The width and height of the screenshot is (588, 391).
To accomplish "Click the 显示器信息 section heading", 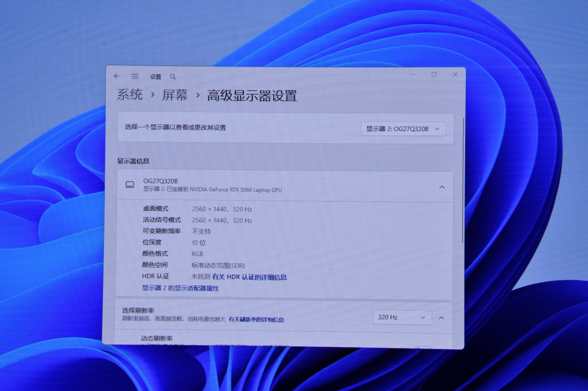I will click(x=133, y=161).
